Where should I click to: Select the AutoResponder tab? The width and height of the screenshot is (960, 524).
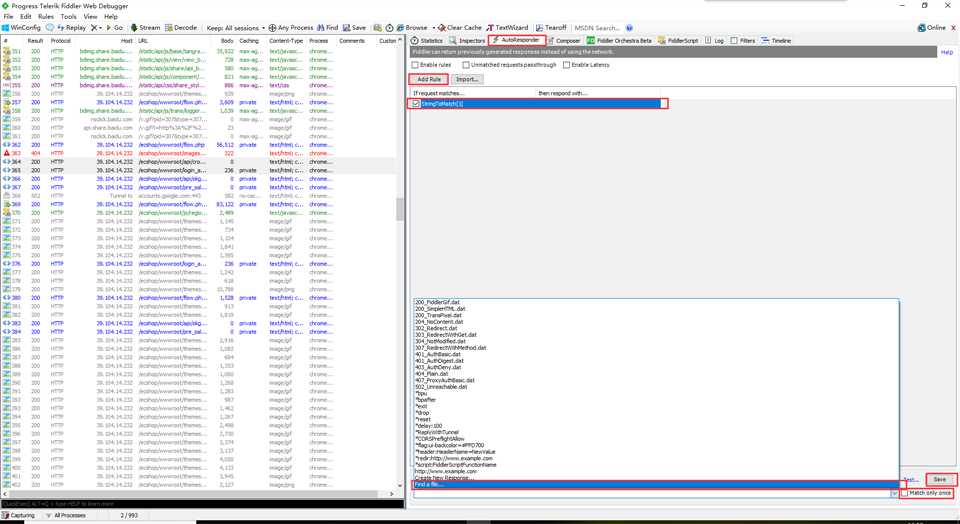tap(517, 40)
